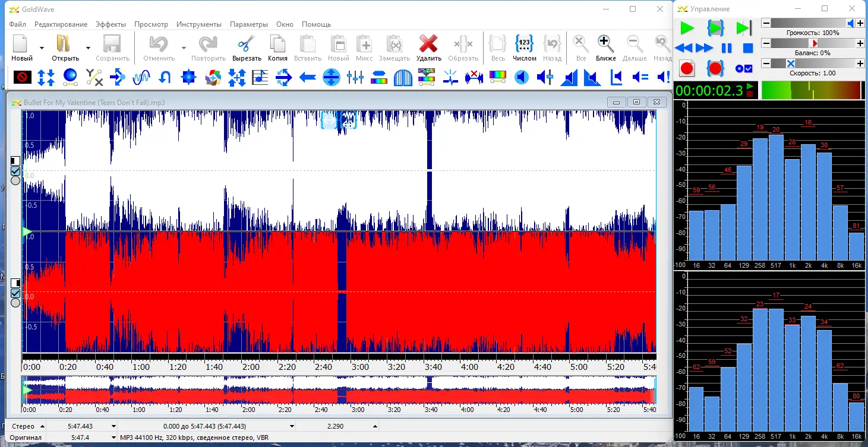Viewport: 868px width, 447px height.
Task: Open the dropdown arrow beside Новый
Action: (42, 47)
